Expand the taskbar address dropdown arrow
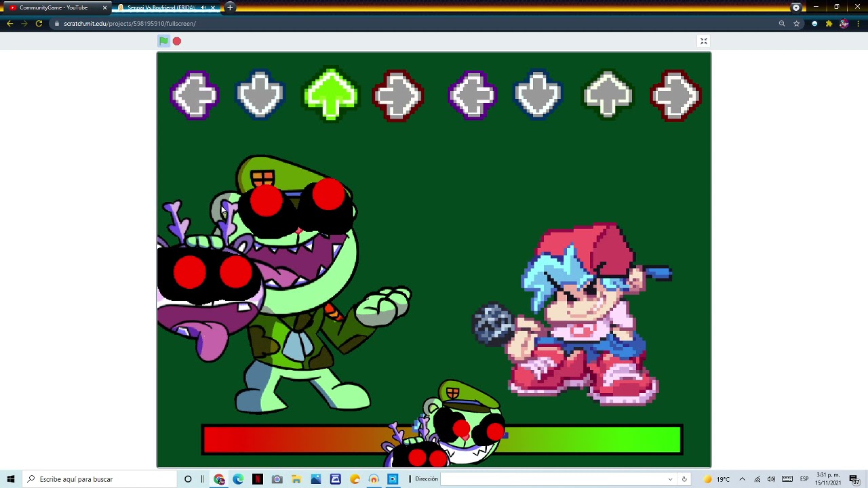868x488 pixels. [670, 479]
